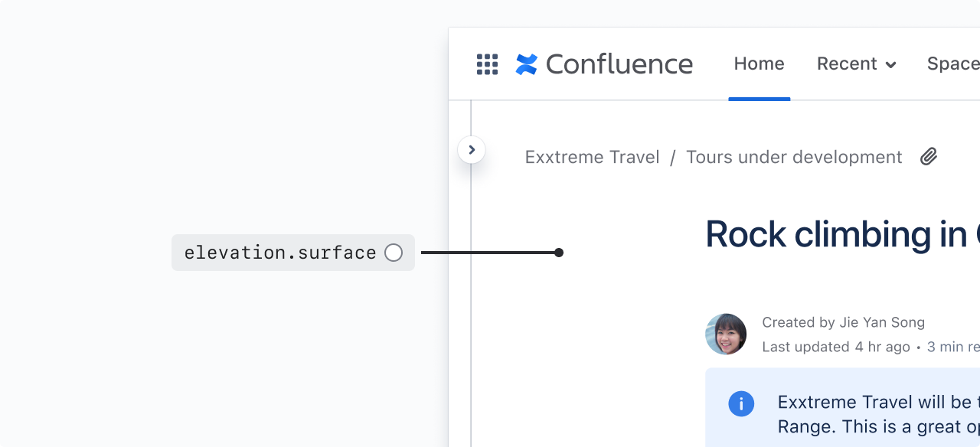Go to the Exxtreme Travel breadcrumb
The width and height of the screenshot is (980, 447).
click(x=592, y=158)
